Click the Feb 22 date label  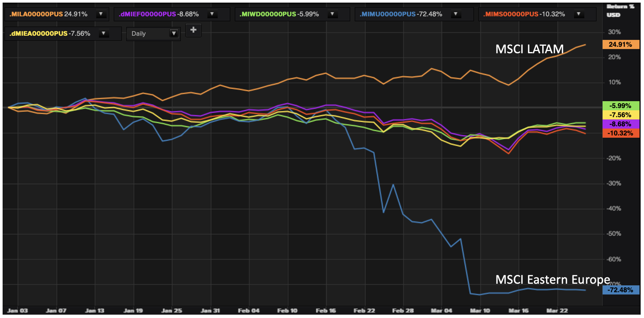[x=364, y=311]
